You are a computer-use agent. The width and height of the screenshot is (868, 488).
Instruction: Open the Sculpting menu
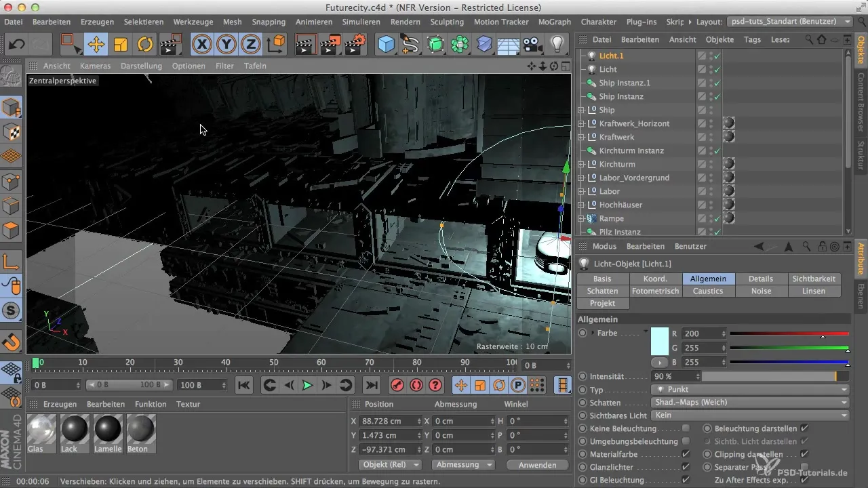click(446, 22)
